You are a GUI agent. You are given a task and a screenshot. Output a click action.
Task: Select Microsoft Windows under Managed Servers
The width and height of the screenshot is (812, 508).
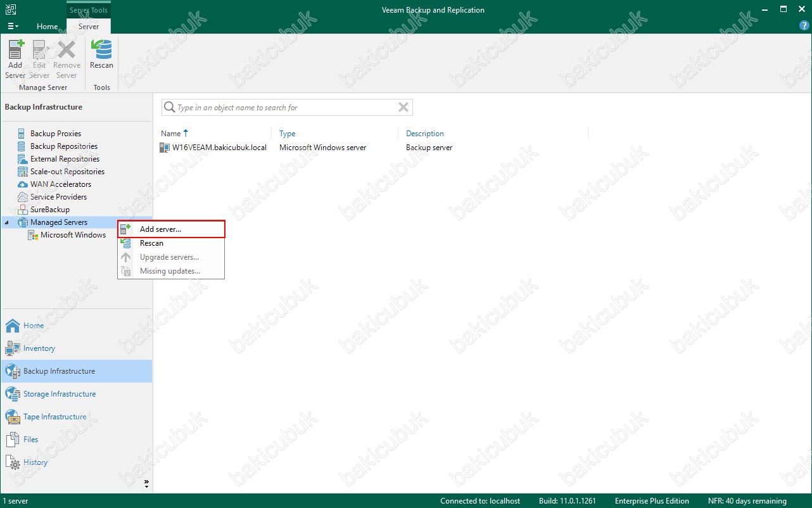click(x=73, y=235)
